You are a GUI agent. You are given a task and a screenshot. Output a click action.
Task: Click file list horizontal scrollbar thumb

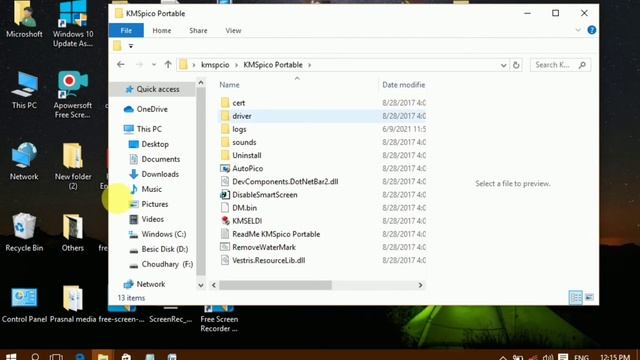tap(276, 285)
